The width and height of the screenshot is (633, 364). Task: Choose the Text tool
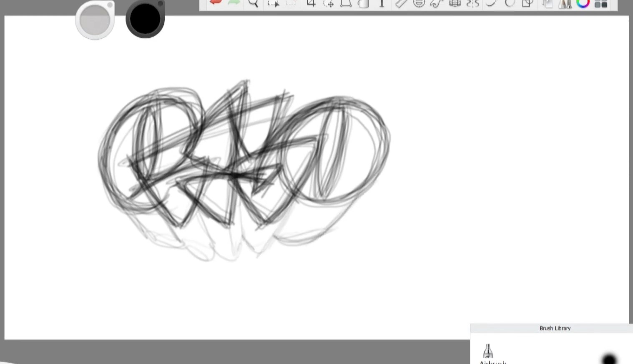(x=382, y=3)
